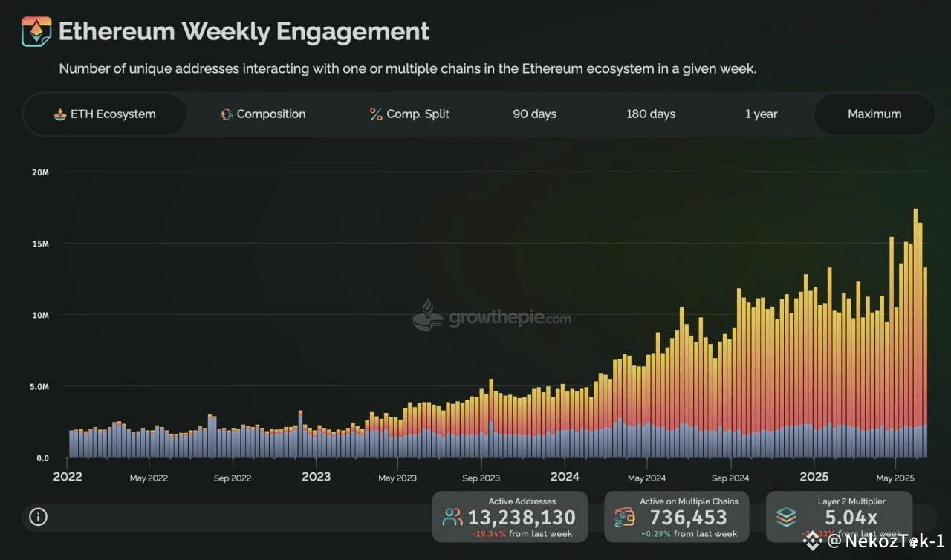The width and height of the screenshot is (951, 560).
Task: Click the icon in Active on Multiple Chains card
Action: pos(624,517)
